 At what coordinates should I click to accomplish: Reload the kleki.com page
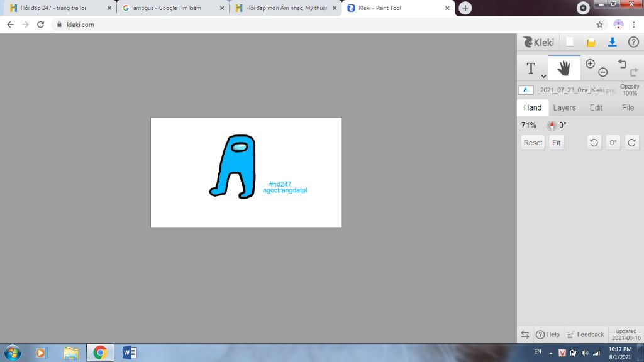pos(40,25)
